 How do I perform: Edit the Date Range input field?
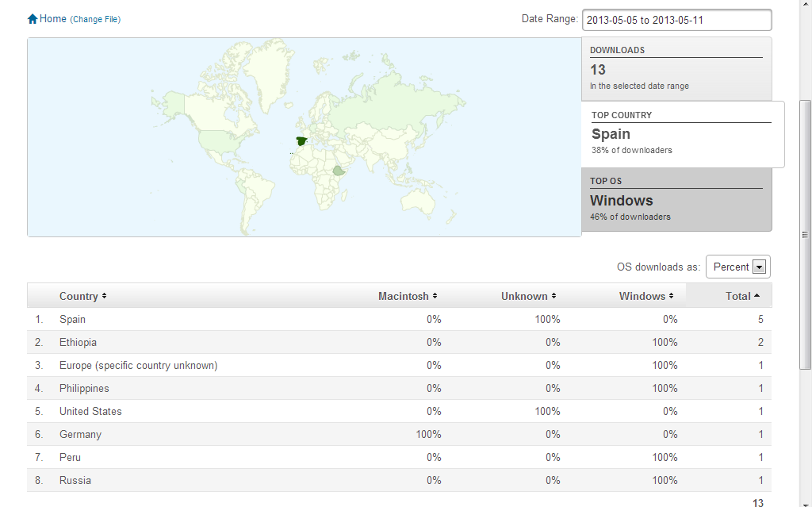[x=677, y=20]
